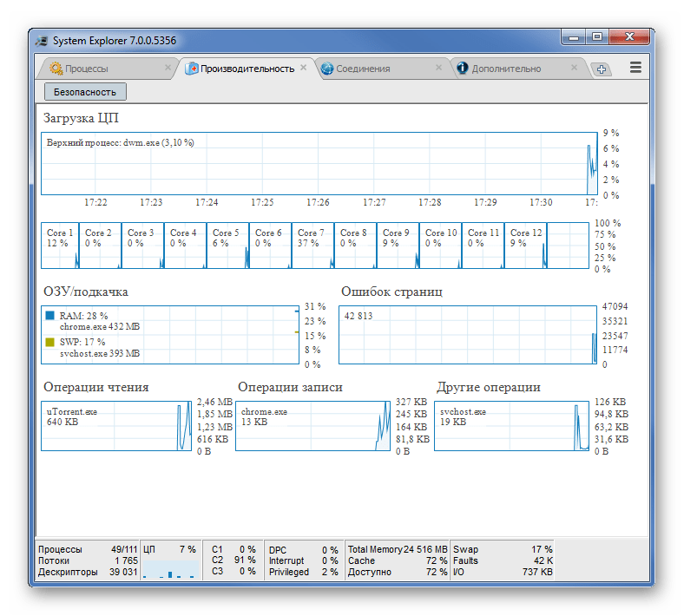
Task: Click the Total Memory 24 516 MB entry
Action: [398, 549]
